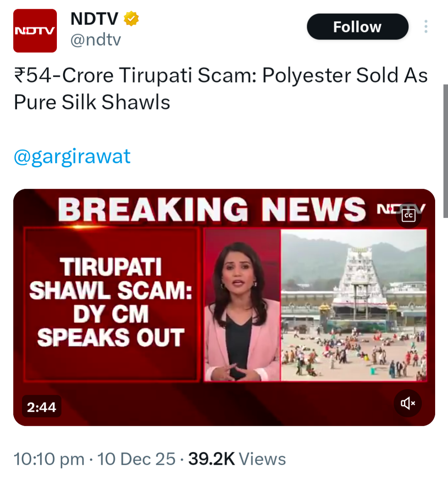Image resolution: width=448 pixels, height=478 pixels.
Task: Open the @ndtv handle
Action: click(96, 40)
